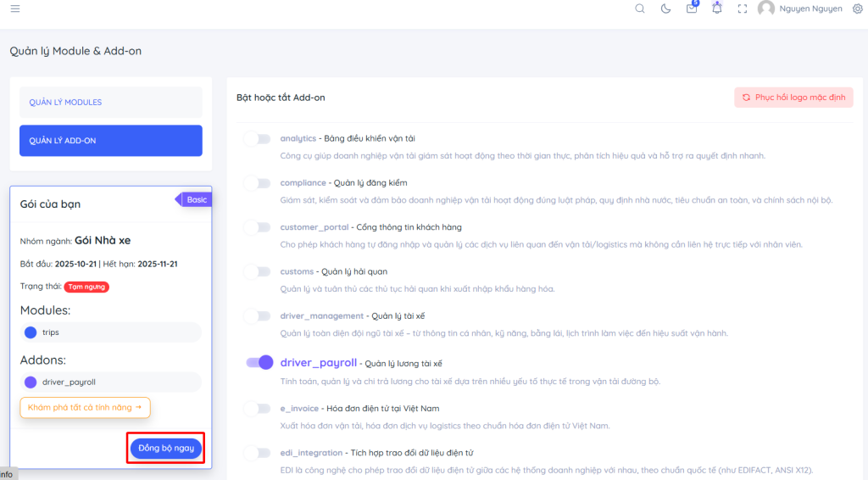
Task: Turn on the e_invoice add-on
Action: tap(258, 409)
